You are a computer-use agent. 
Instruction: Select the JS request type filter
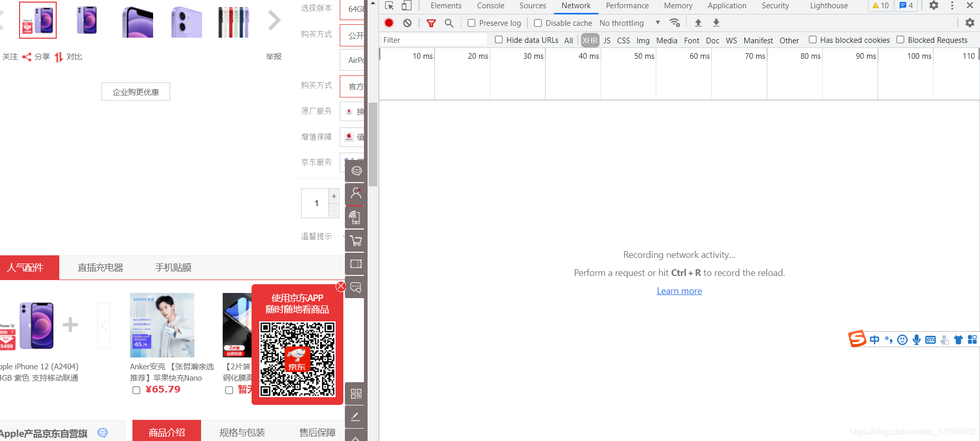coord(607,40)
